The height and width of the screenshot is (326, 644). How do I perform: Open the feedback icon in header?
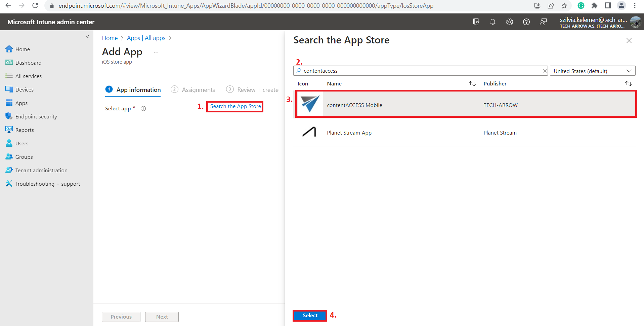[x=543, y=22]
